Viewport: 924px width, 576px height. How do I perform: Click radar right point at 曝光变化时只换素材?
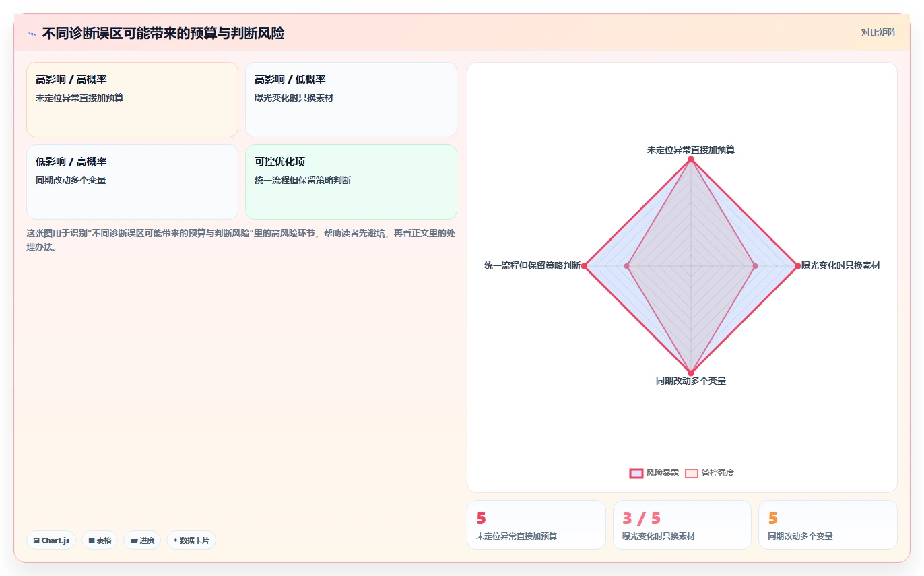pos(798,266)
